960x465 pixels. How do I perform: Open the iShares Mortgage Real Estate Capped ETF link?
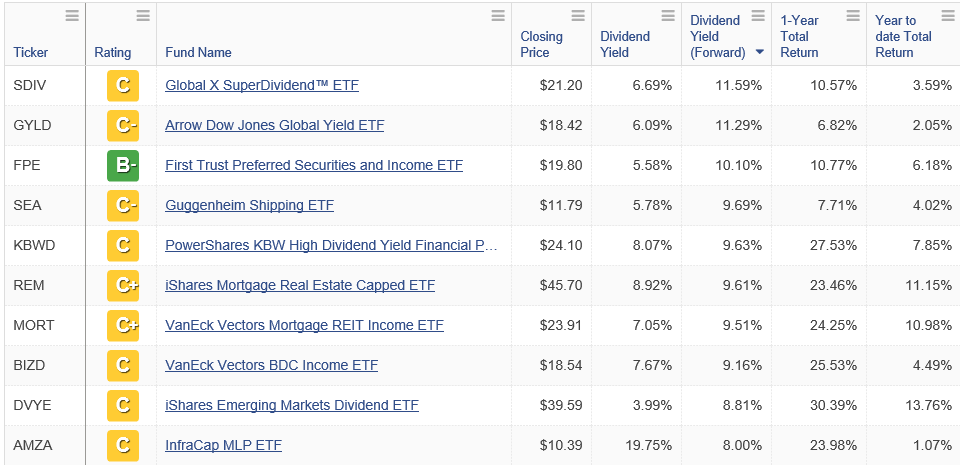coord(299,285)
